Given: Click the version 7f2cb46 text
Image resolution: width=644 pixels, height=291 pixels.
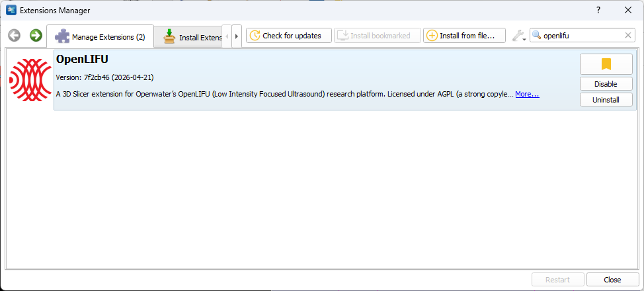Looking at the screenshot, I should [104, 77].
